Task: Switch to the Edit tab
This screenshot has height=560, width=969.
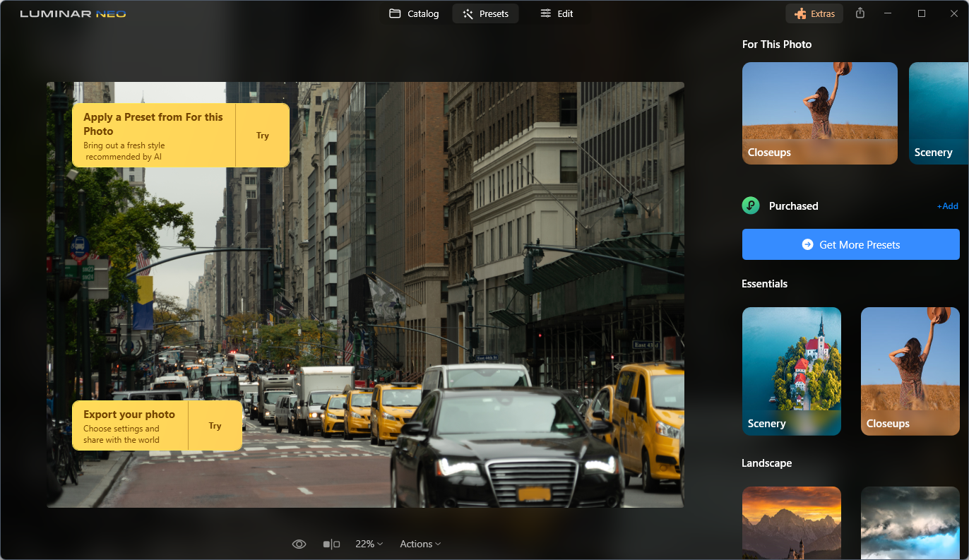Action: [557, 13]
